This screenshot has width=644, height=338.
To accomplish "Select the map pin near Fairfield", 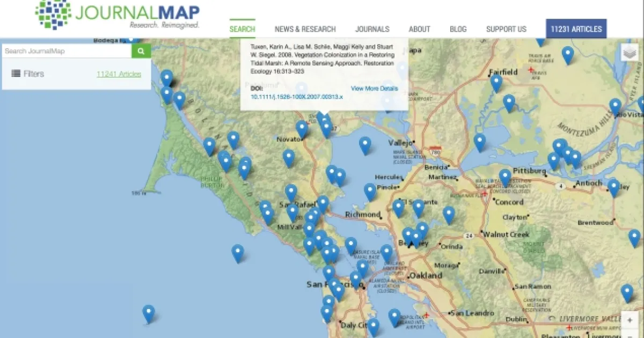I will coord(496,82).
